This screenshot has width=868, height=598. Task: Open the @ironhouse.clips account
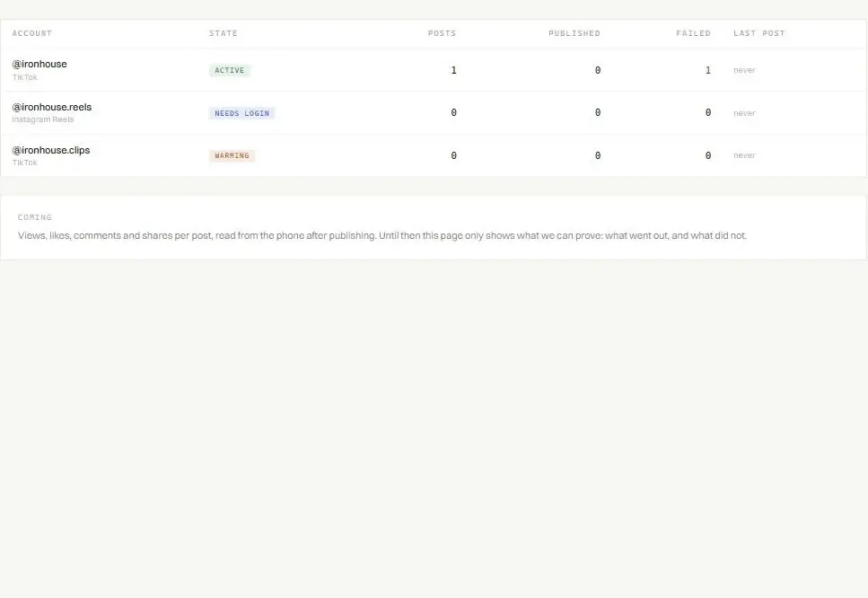point(51,150)
